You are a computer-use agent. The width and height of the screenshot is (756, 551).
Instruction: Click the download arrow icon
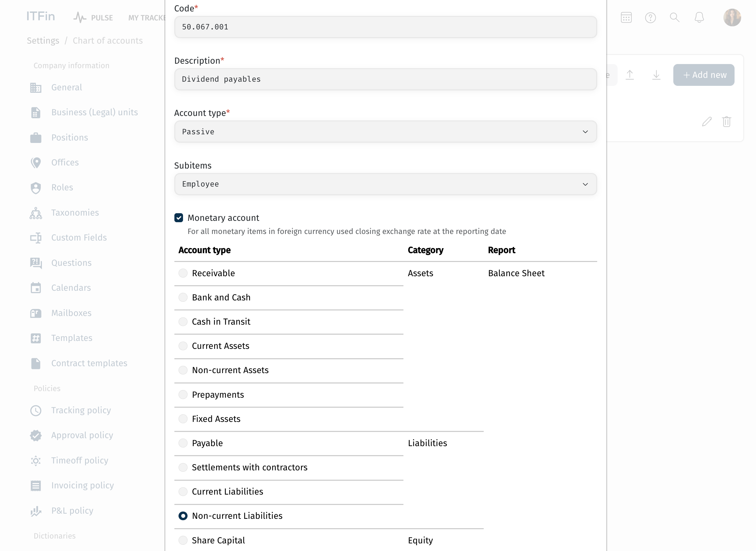coord(656,75)
